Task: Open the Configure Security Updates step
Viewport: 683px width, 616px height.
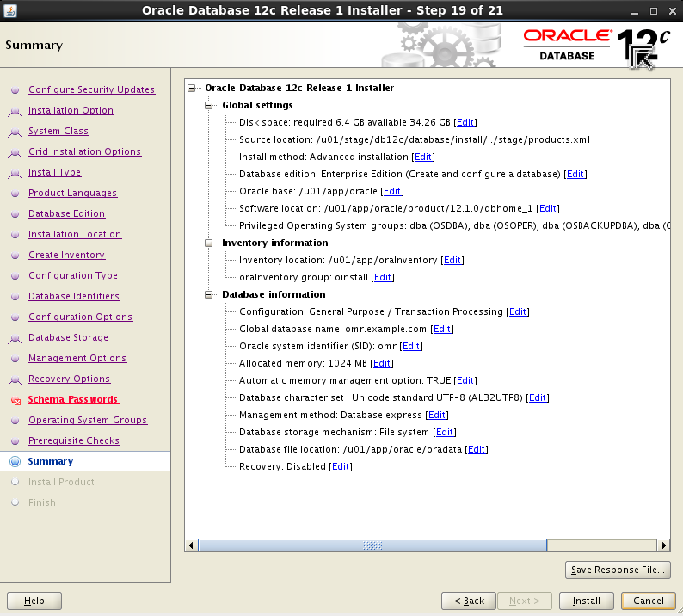Action: 91,89
